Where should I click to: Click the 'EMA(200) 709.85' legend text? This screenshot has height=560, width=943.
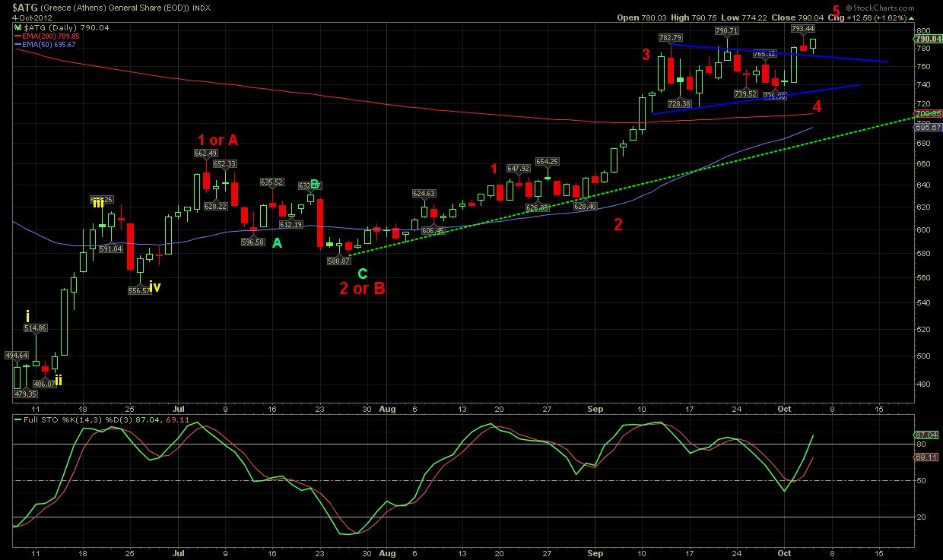click(x=52, y=36)
